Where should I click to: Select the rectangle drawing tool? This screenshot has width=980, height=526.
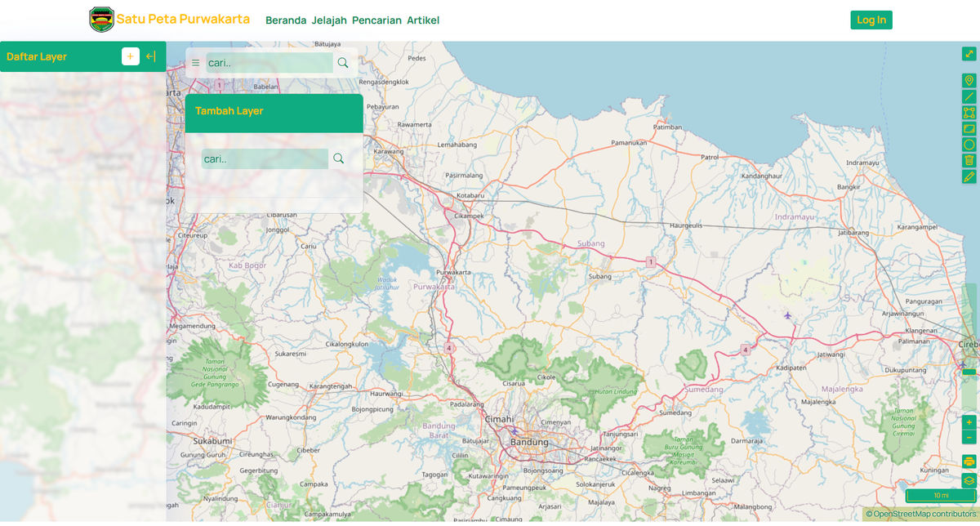pos(969,128)
